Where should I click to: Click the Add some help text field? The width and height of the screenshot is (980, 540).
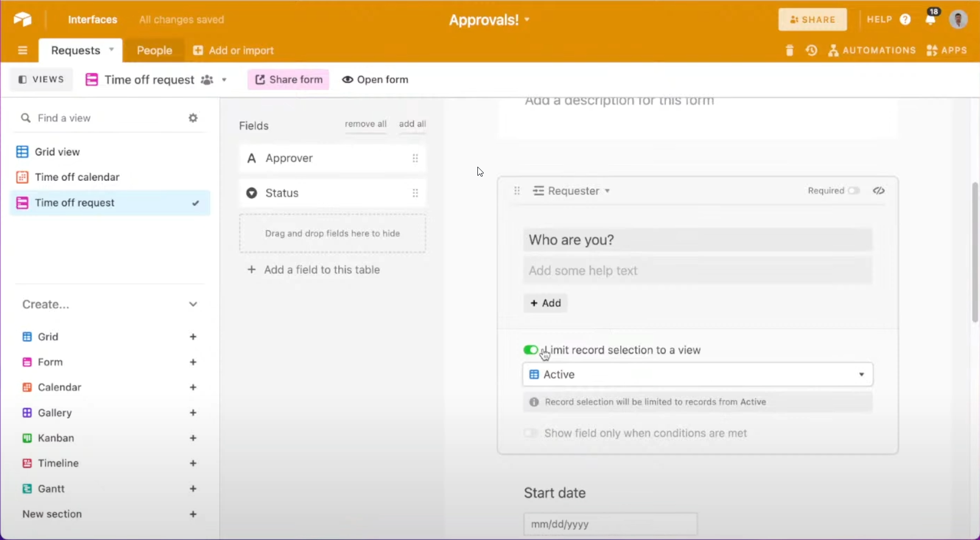(698, 271)
